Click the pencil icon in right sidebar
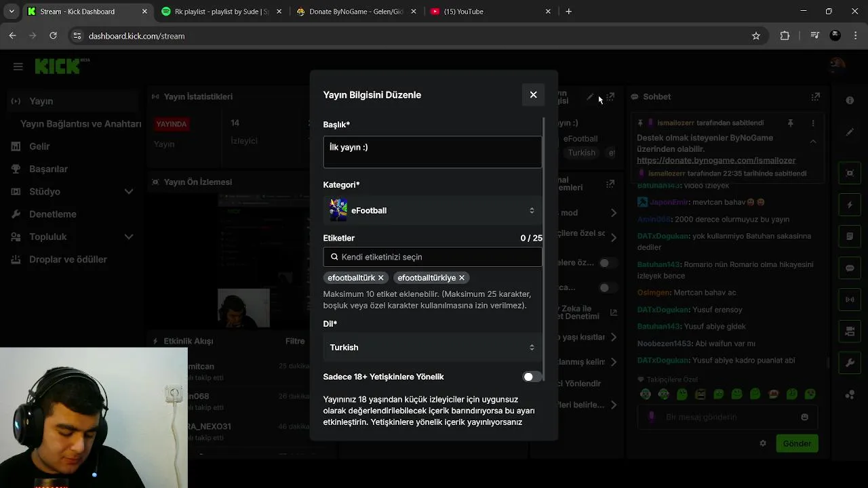This screenshot has width=868, height=488. (x=850, y=132)
